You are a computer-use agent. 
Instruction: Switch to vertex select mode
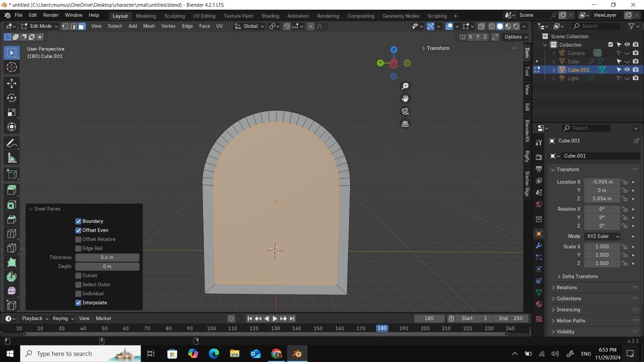click(x=65, y=26)
